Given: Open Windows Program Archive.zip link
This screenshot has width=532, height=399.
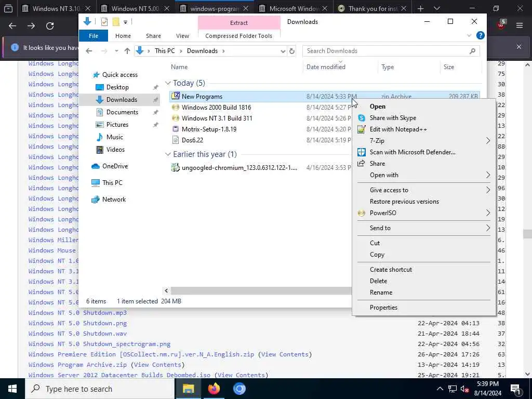Looking at the screenshot, I should tap(77, 365).
